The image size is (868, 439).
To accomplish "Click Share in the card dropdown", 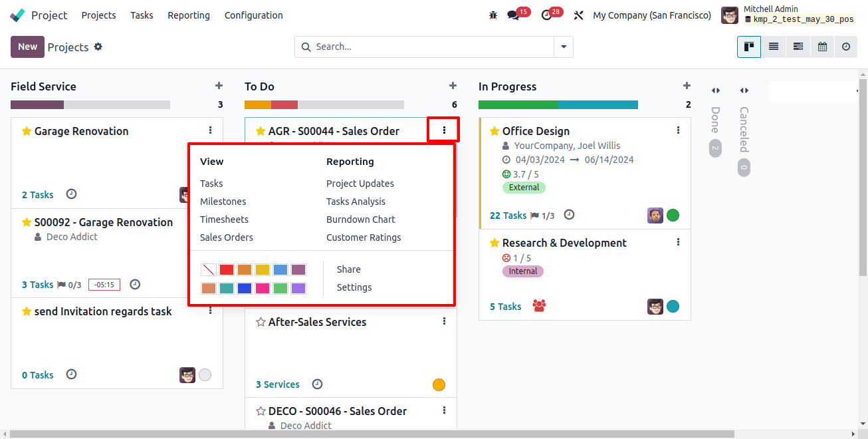I will pos(349,269).
